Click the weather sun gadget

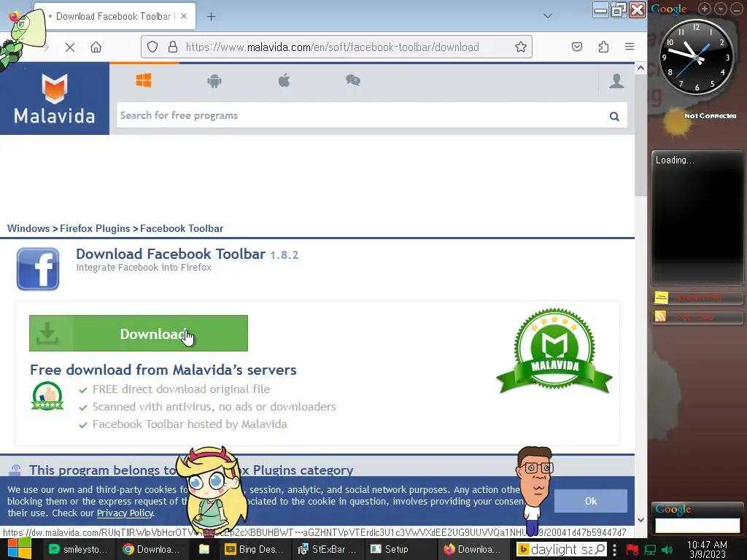(x=676, y=122)
